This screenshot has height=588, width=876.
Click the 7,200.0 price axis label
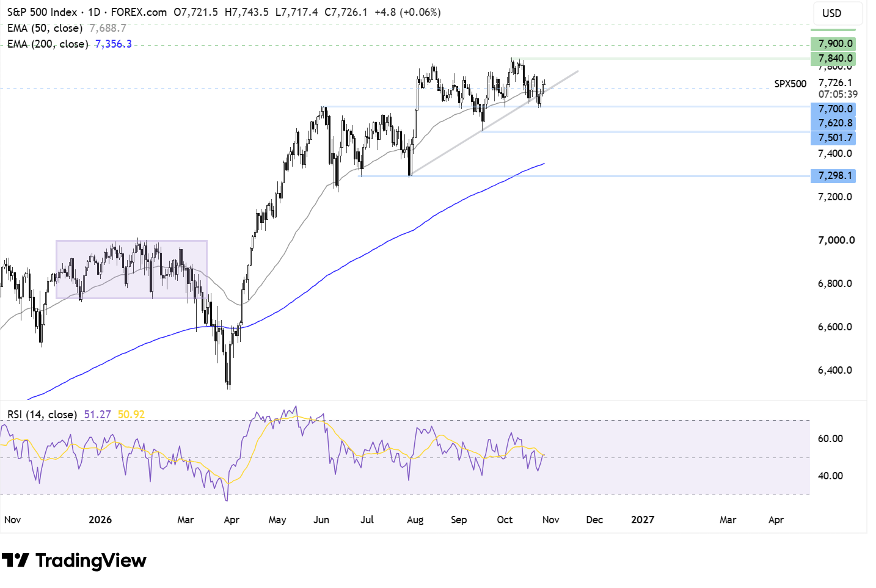tap(835, 197)
